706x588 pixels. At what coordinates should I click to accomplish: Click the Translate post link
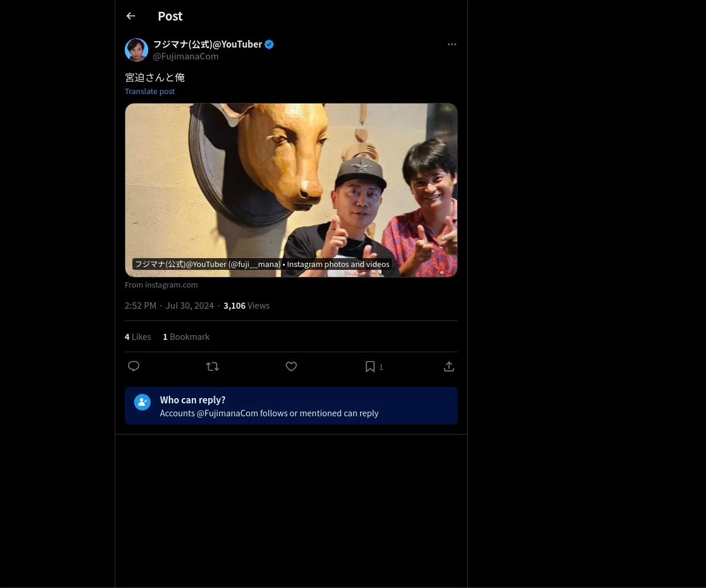tap(149, 91)
